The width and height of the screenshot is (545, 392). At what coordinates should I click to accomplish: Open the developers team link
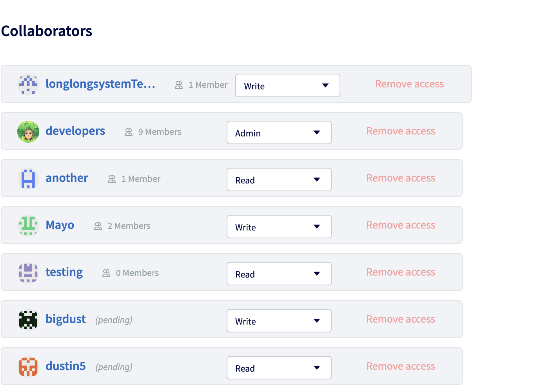coord(75,131)
